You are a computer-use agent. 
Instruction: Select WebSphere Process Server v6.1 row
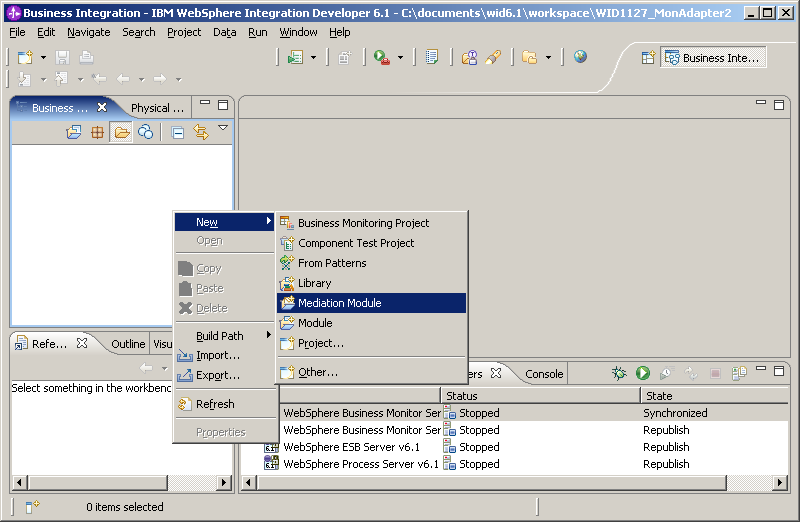pos(526,464)
